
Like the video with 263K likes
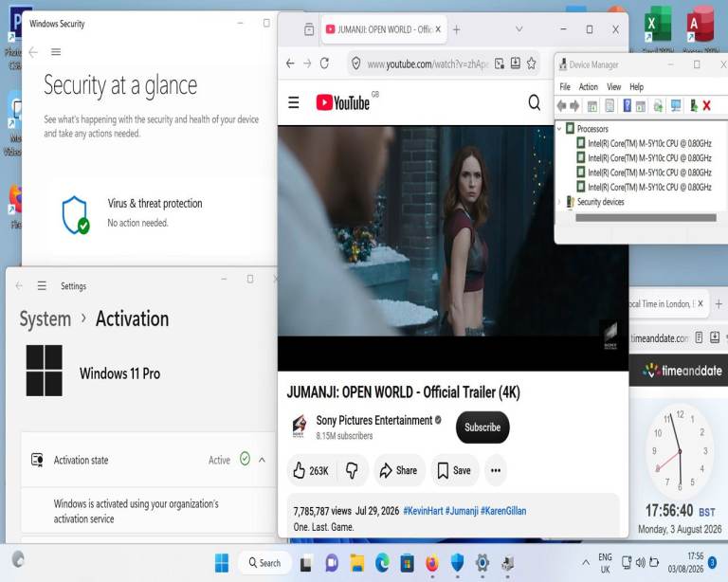click(x=311, y=470)
